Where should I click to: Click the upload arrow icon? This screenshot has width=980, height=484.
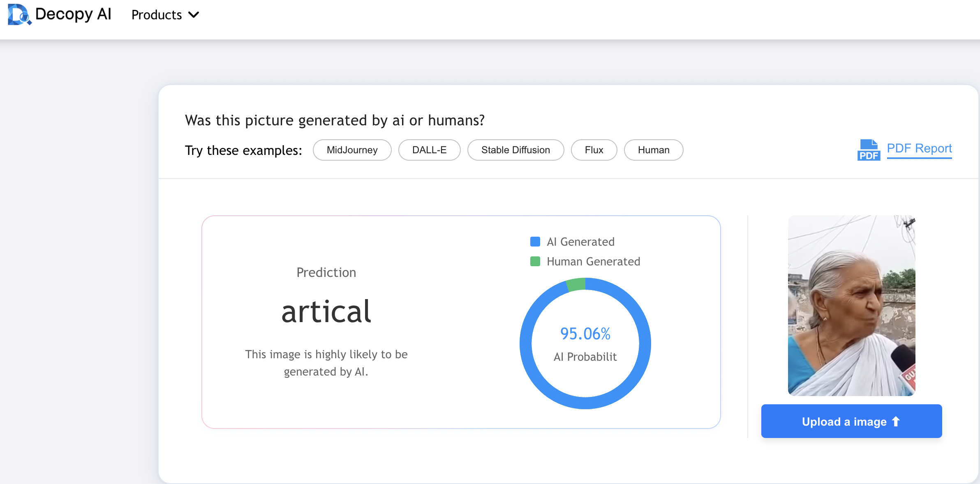[896, 422]
